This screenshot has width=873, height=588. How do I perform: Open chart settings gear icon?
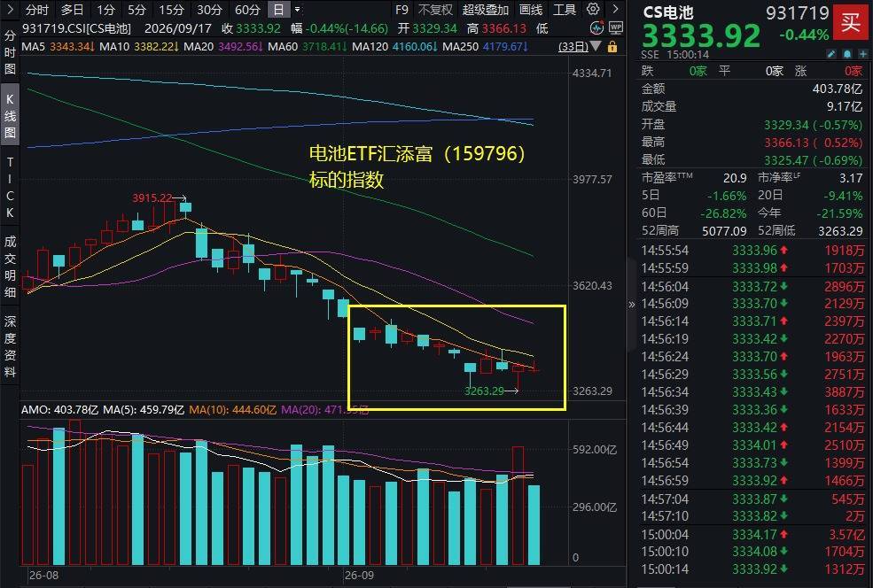(x=593, y=9)
